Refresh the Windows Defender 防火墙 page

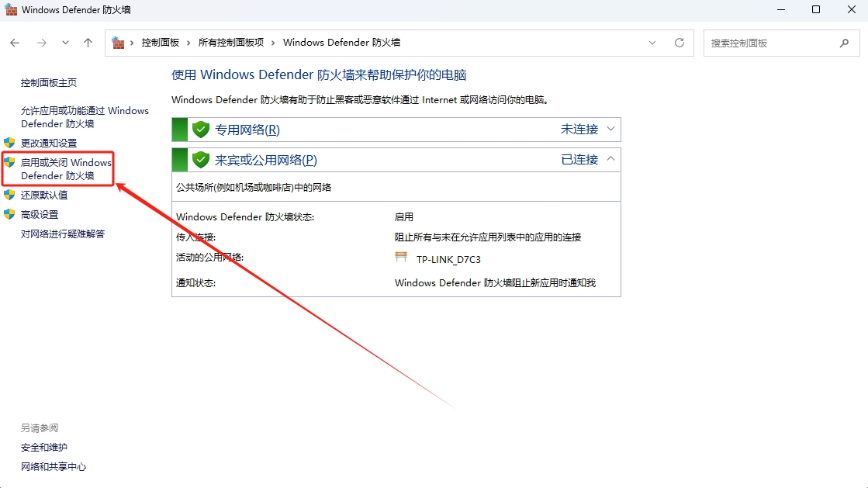(680, 43)
